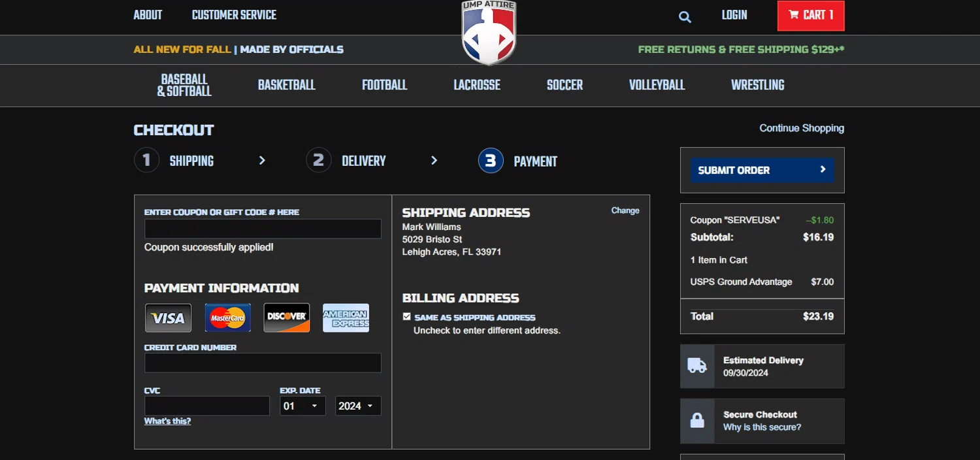Click the step 1 Shipping circle
Screen dimensions: 980x460
tap(146, 160)
